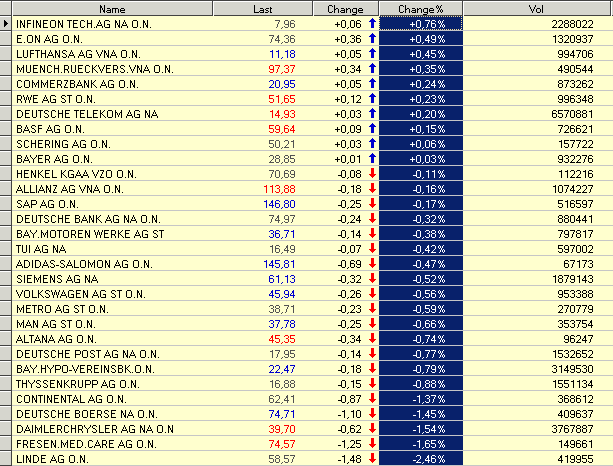This screenshot has height=466, width=613.
Task: Click the current-row marker beside INFINEON TECH.AG
Action: [5, 24]
